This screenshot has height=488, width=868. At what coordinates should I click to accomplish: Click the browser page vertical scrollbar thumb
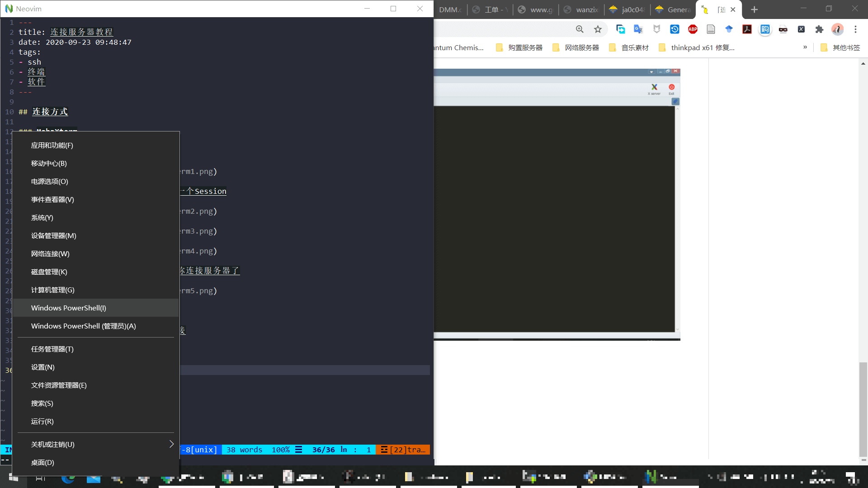tap(863, 409)
